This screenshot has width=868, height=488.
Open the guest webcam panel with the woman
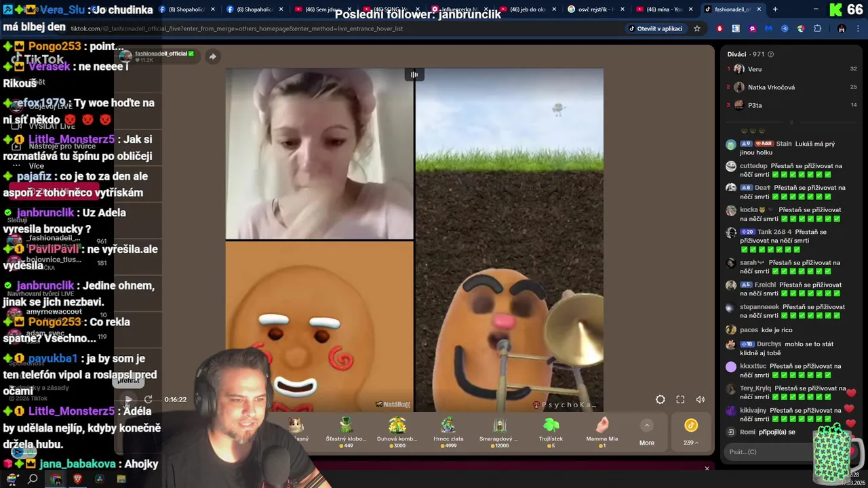click(319, 154)
